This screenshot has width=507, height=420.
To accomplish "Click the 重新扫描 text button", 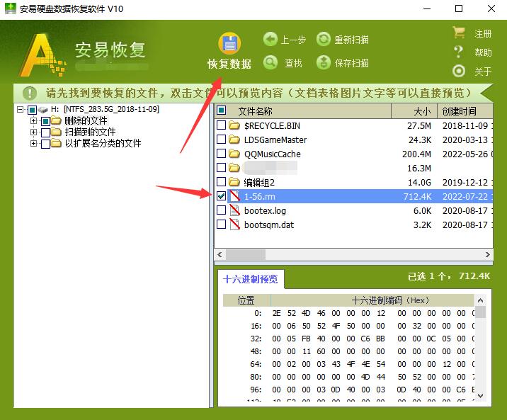I will (x=351, y=40).
